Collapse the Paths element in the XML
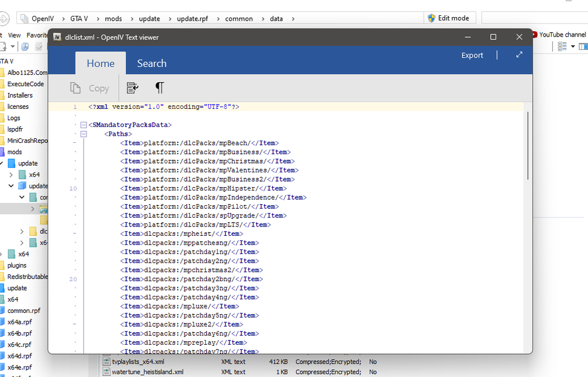The image size is (588, 377). tap(83, 134)
